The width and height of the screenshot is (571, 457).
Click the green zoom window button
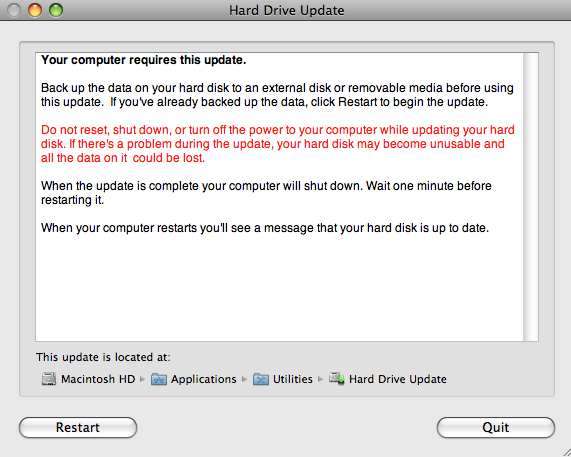[x=56, y=10]
